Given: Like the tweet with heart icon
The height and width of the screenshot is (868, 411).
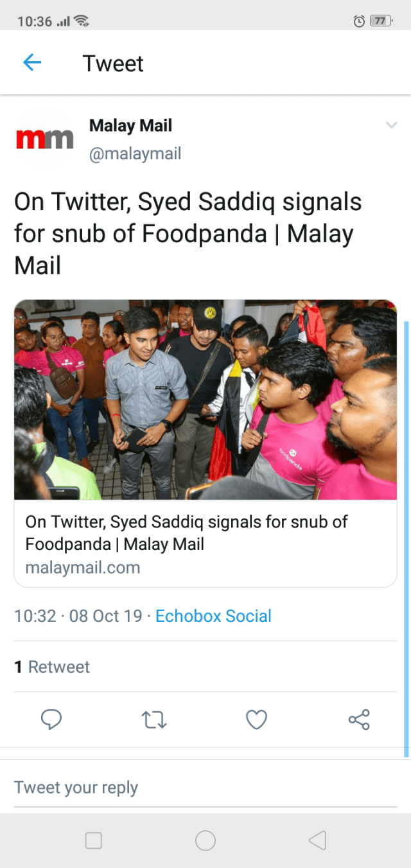Looking at the screenshot, I should coord(256,720).
